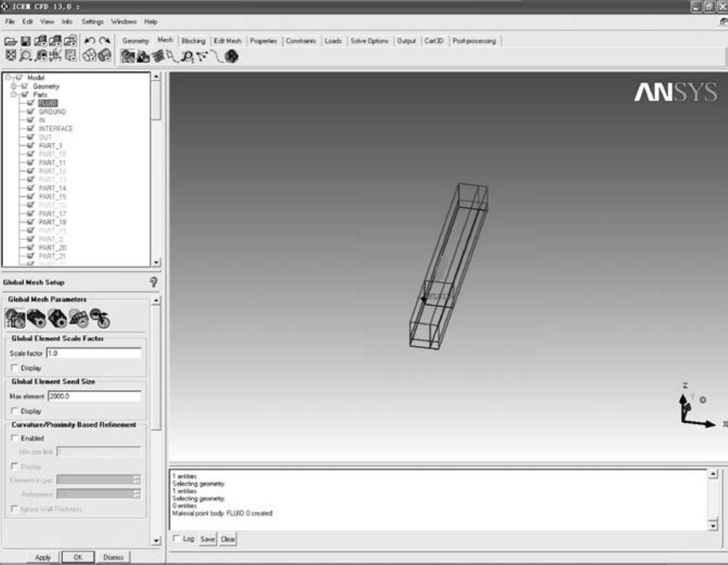Click the Undo arrow icon

(90, 41)
